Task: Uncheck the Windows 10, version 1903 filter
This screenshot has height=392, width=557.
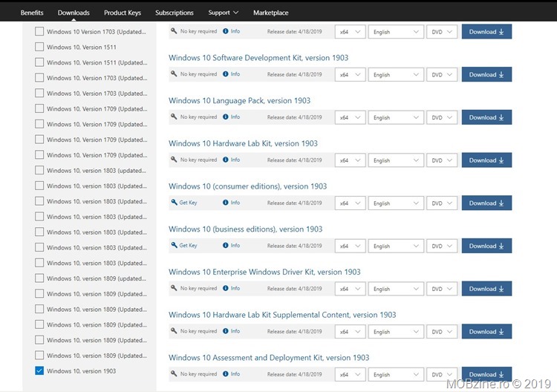Action: (x=39, y=370)
